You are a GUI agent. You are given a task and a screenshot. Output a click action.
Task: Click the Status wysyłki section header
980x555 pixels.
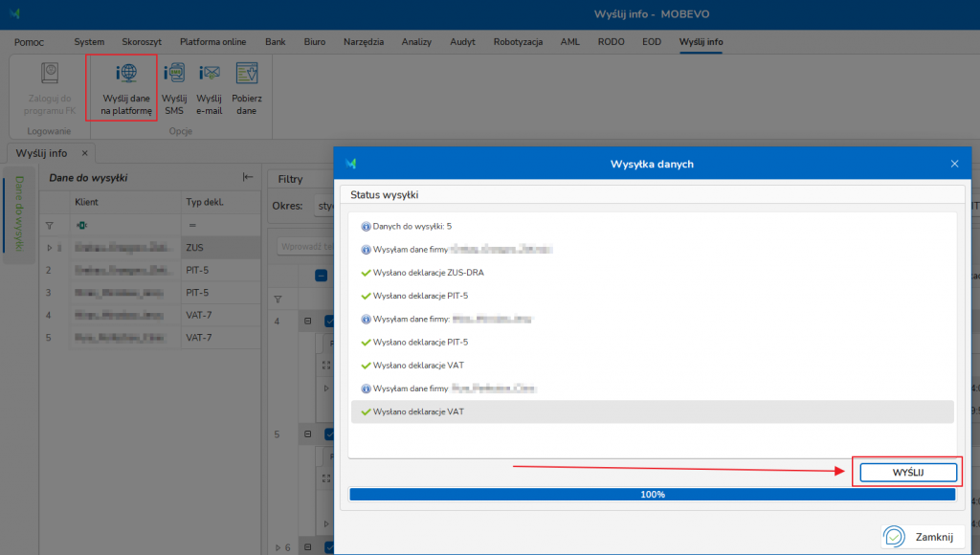click(x=653, y=194)
